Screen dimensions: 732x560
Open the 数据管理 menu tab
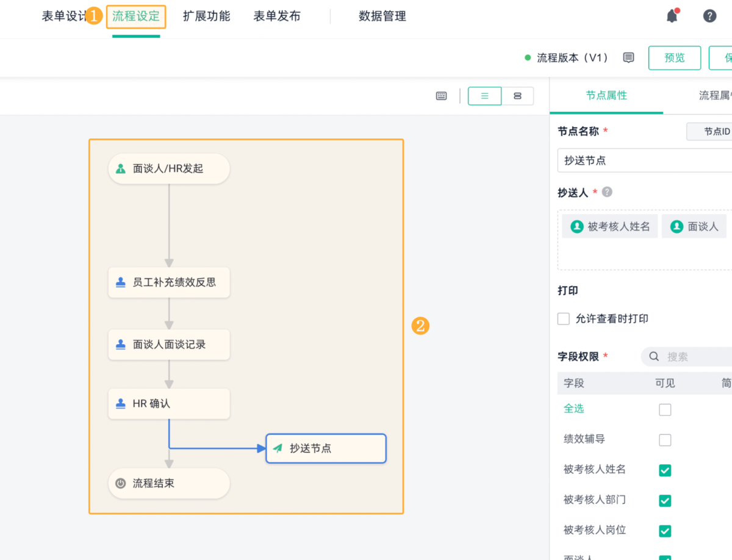click(382, 16)
